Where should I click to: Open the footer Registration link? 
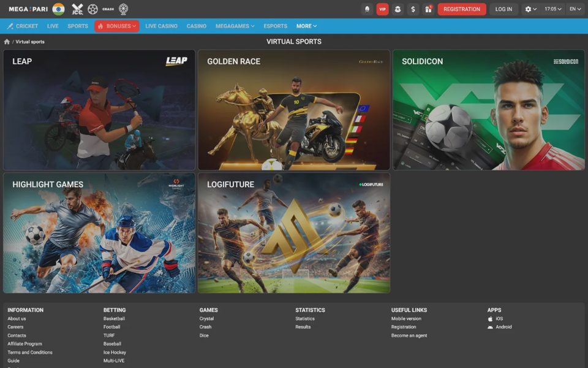[x=404, y=327]
